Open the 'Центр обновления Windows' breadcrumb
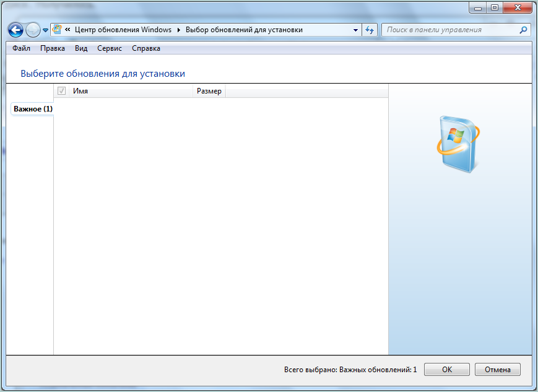 point(123,30)
